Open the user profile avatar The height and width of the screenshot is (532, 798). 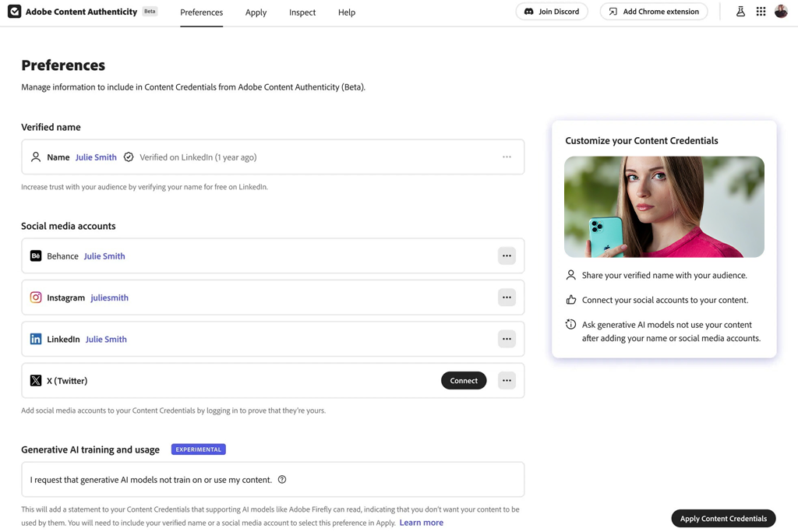click(x=781, y=11)
